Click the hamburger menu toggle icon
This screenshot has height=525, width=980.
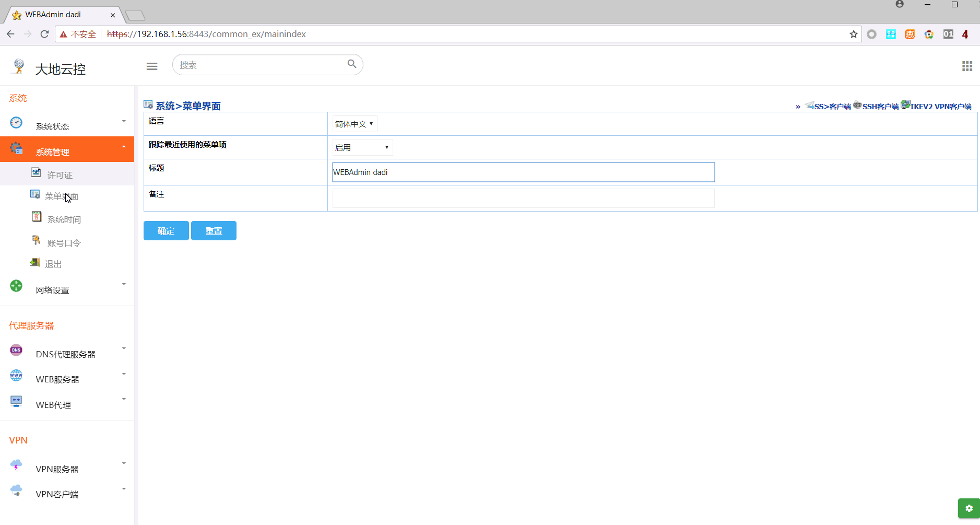pyautogui.click(x=152, y=66)
